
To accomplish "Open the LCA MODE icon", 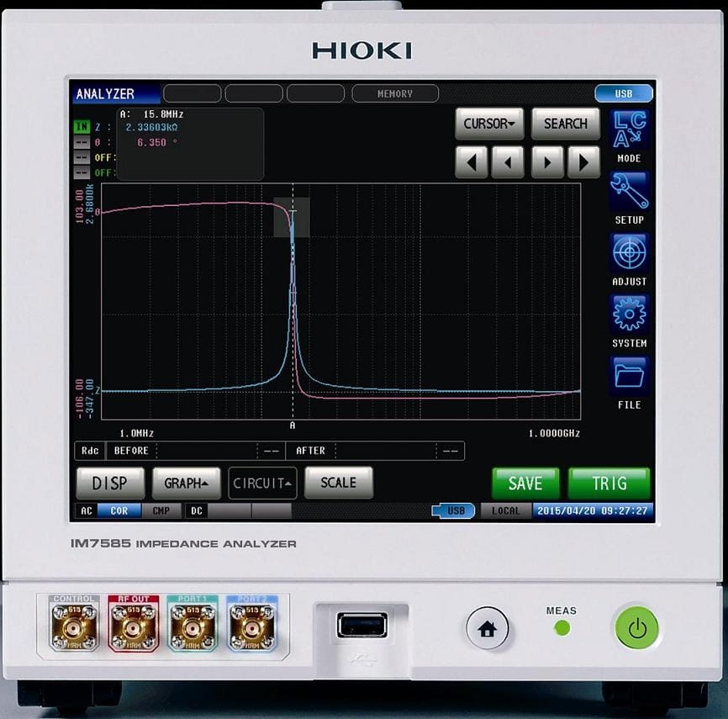I will (629, 130).
